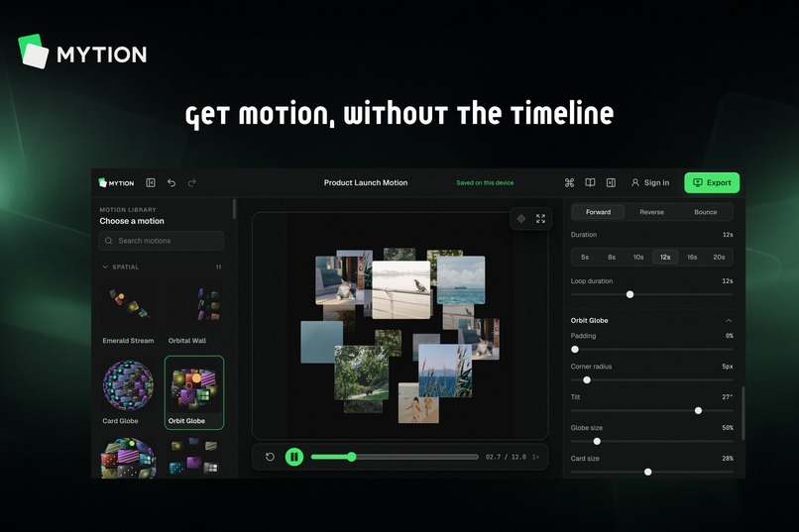Set duration to 20s
The image size is (799, 532).
(x=719, y=258)
